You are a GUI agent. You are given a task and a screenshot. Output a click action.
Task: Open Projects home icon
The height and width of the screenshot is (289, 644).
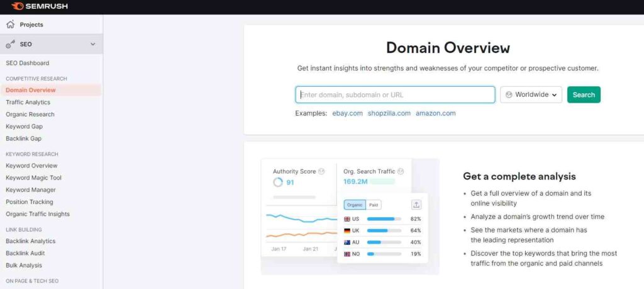(11, 25)
